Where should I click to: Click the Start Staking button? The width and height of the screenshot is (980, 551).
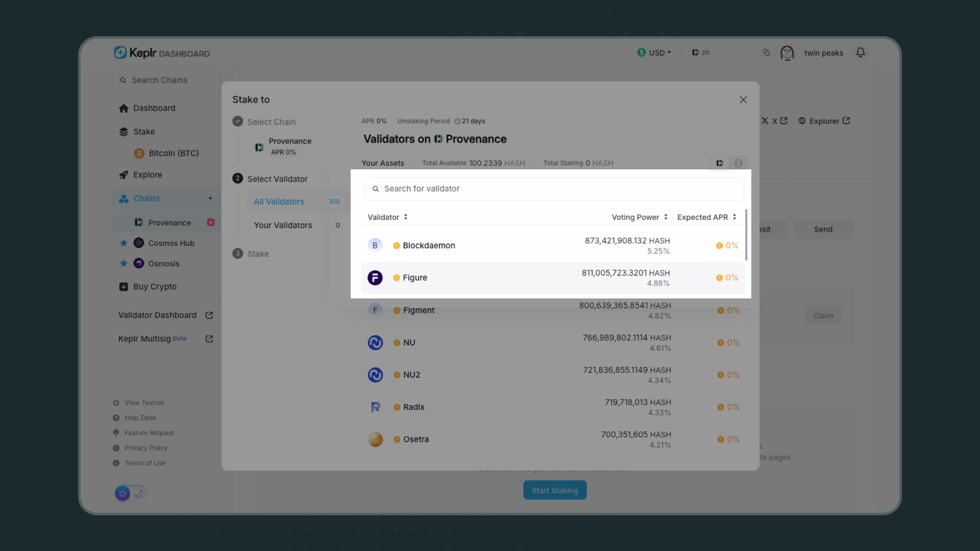coord(555,490)
